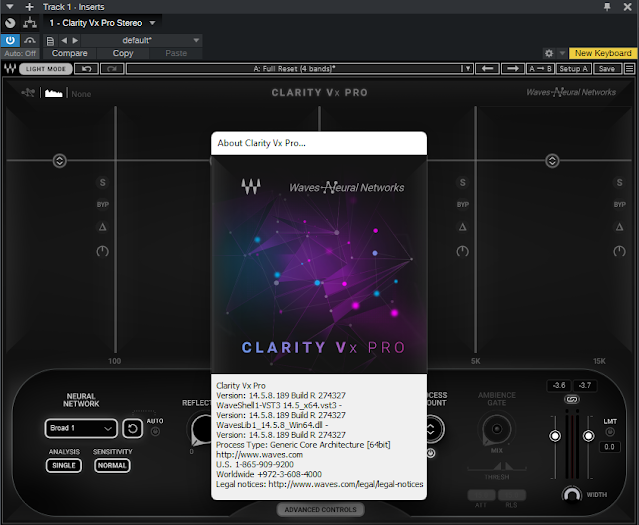
Task: Click the right output fader handle
Action: point(588,436)
